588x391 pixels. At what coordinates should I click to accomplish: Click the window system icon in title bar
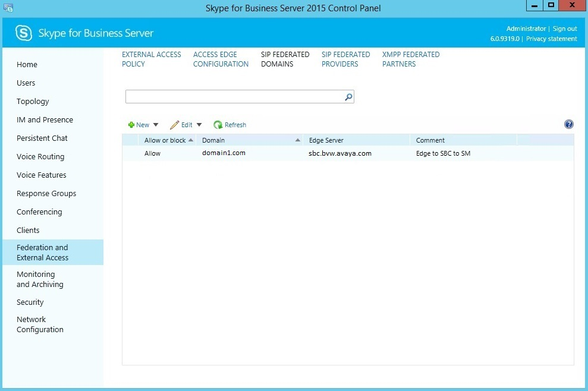[8, 8]
